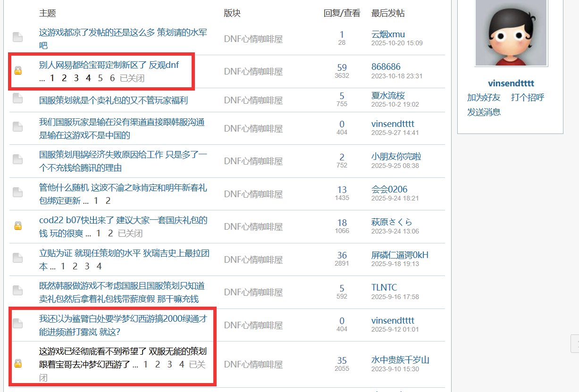Open last poster 夏水流桜 profile
This screenshot has height=392, width=579.
click(x=388, y=96)
